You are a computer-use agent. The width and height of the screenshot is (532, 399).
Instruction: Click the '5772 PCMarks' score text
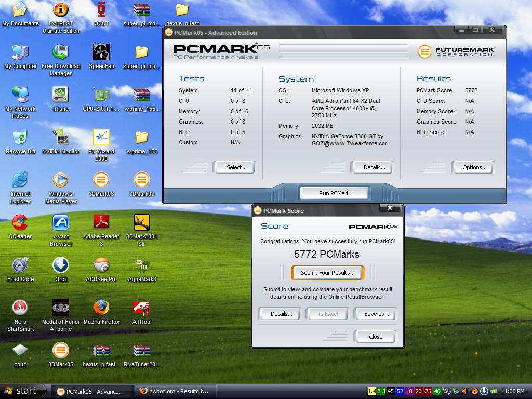[x=326, y=254]
